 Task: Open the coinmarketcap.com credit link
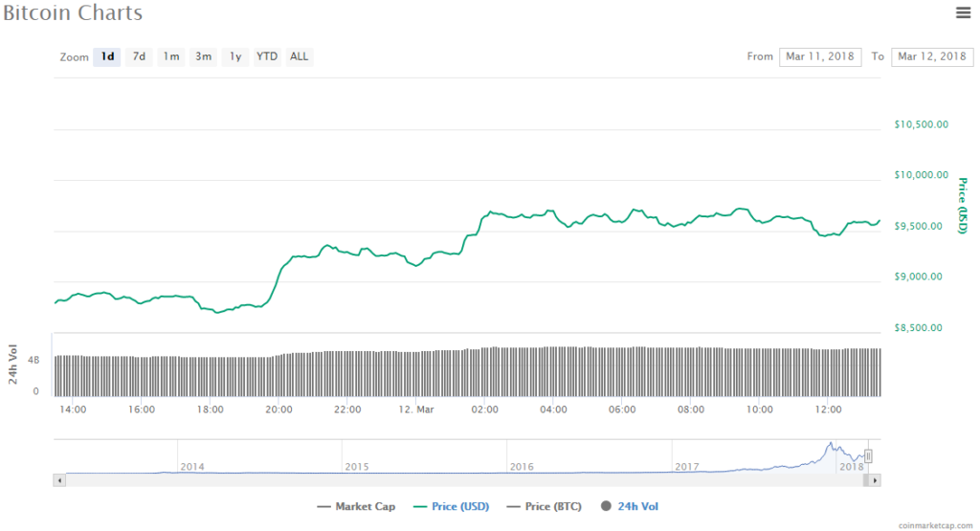pos(937,525)
